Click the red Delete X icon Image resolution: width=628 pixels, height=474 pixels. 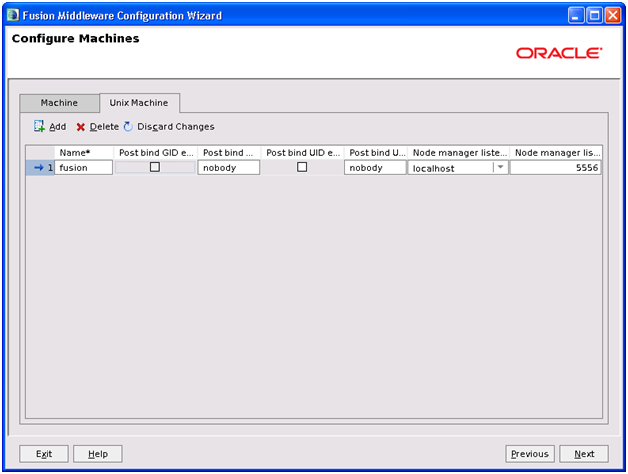click(81, 127)
